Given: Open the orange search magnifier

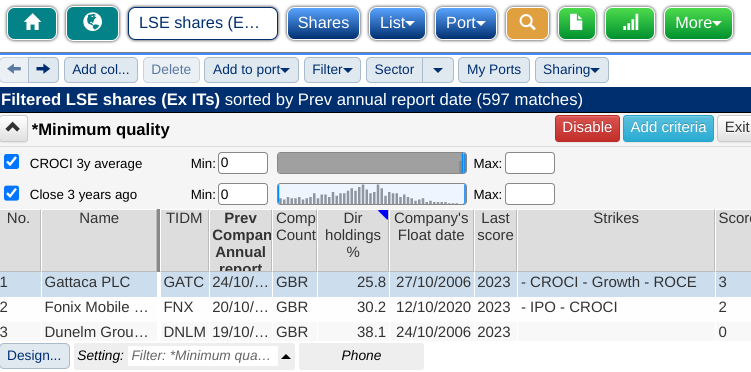Looking at the screenshot, I should click(x=527, y=23).
